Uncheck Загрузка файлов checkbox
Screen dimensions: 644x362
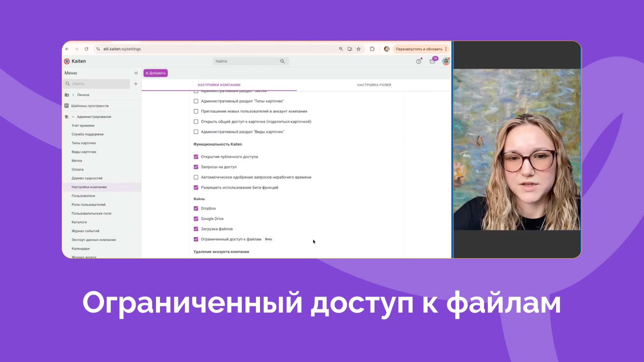coord(196,229)
